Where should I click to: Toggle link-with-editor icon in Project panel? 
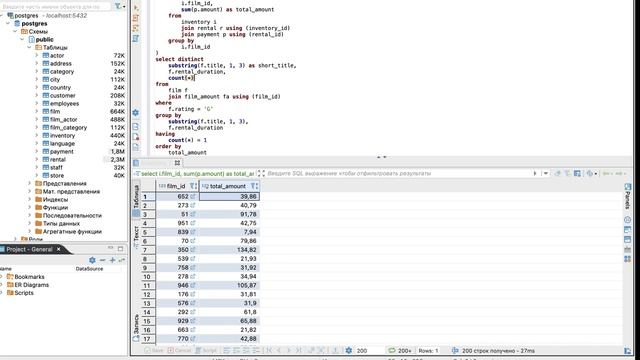(x=122, y=260)
